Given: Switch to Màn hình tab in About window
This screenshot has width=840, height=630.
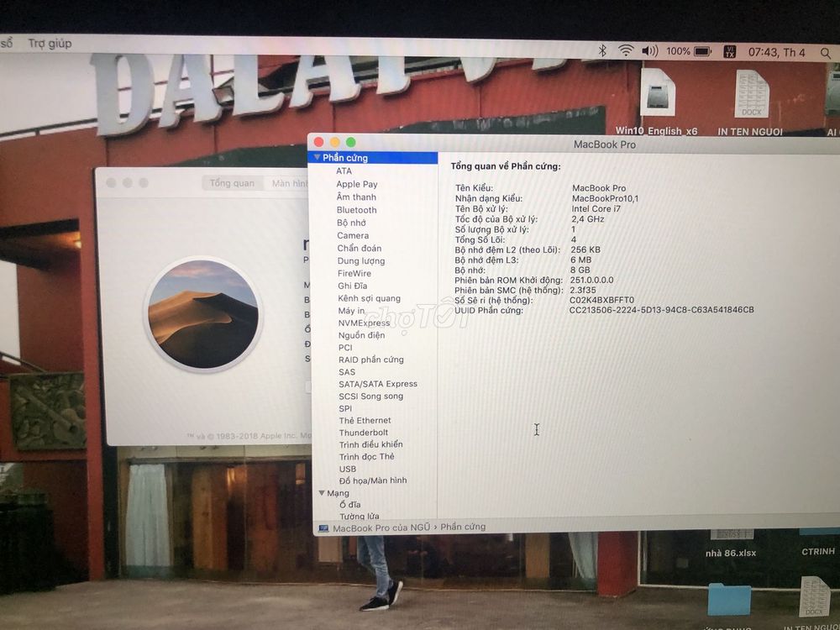Looking at the screenshot, I should coord(289,184).
